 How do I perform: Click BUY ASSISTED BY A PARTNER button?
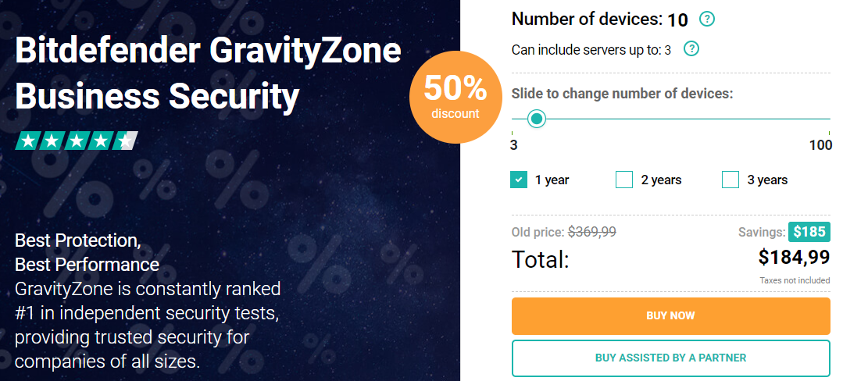point(671,358)
